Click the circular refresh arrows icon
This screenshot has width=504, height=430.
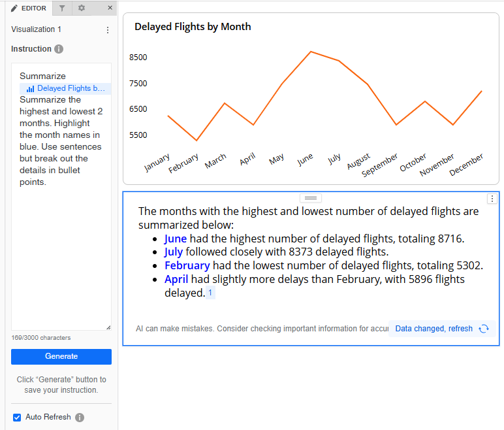point(484,329)
